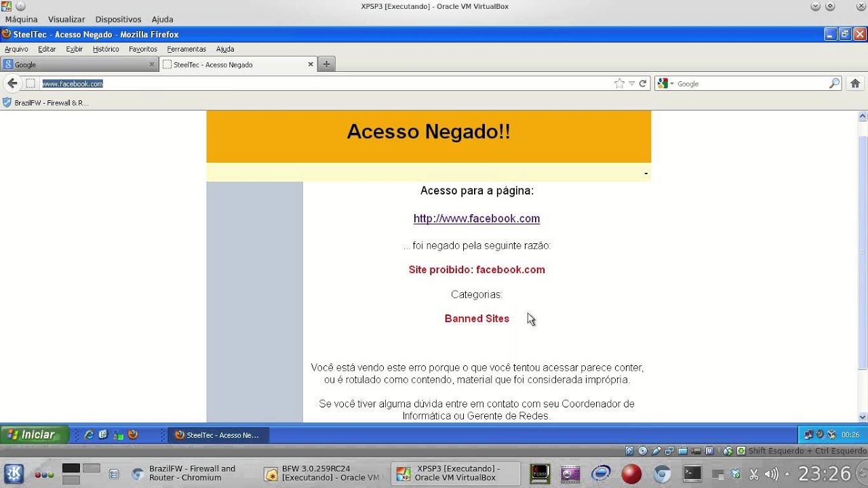Click VirtualBox network status icon
The width and height of the screenshot is (868, 488).
tap(669, 451)
